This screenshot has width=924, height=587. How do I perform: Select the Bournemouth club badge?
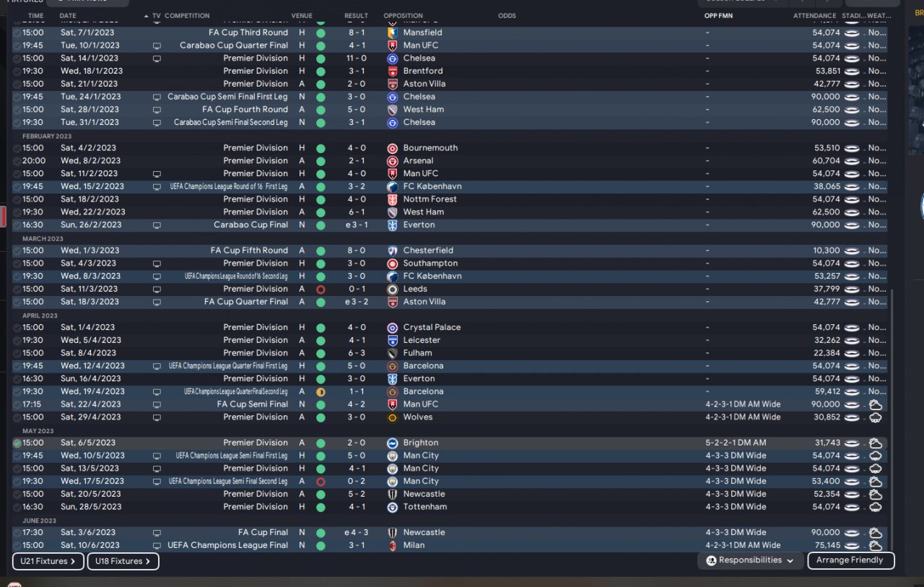(x=393, y=148)
